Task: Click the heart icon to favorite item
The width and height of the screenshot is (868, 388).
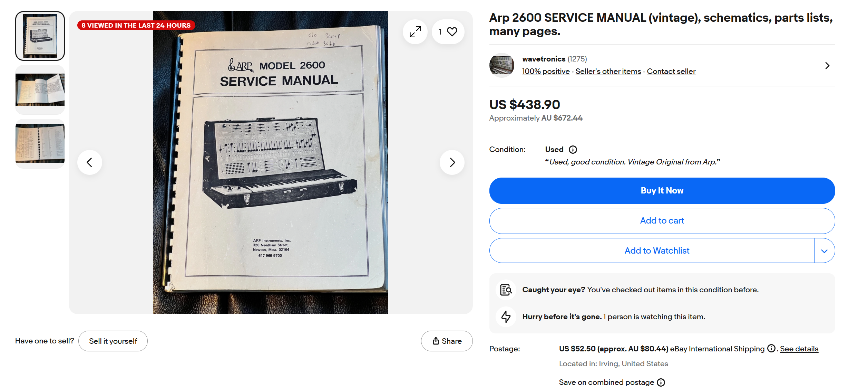Action: click(x=451, y=32)
